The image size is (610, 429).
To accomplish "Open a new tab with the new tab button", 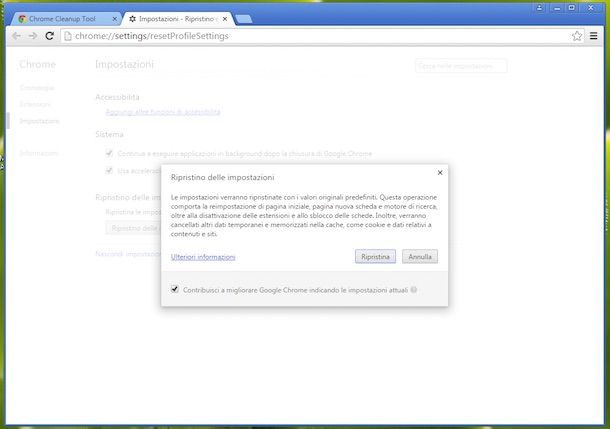I will point(244,19).
